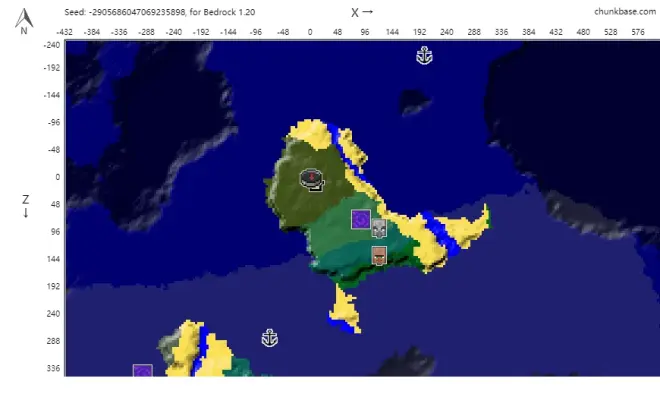Viewport: 660px width, 410px height.
Task: Select the ruined portal marker beside the gray skull
Action: click(360, 219)
